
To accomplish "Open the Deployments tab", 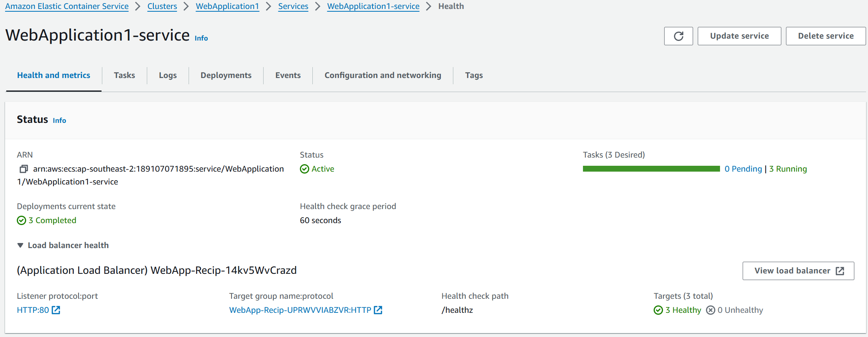I will (x=226, y=75).
